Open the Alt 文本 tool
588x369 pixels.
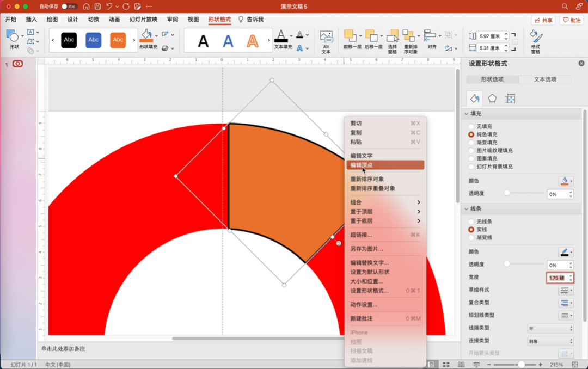(326, 42)
